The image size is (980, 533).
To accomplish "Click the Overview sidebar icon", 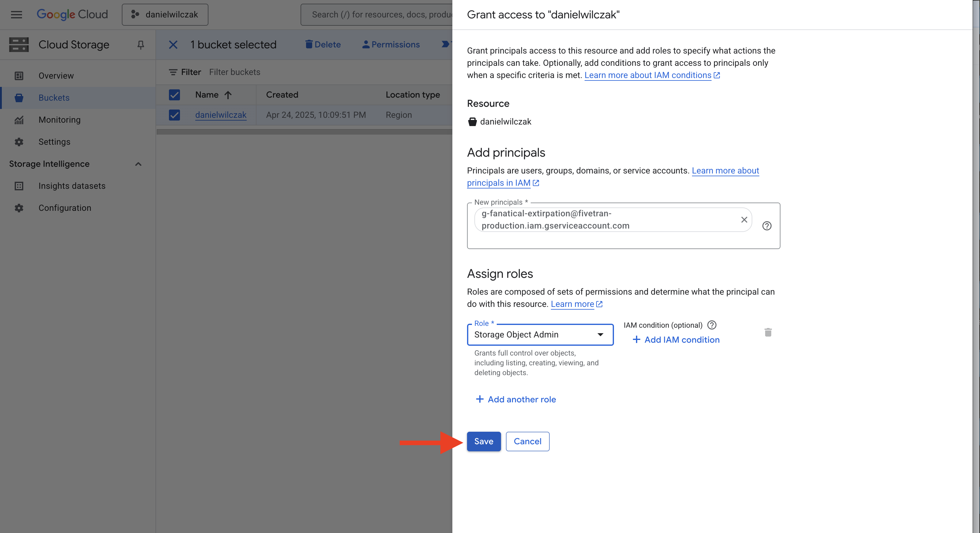I will (19, 76).
